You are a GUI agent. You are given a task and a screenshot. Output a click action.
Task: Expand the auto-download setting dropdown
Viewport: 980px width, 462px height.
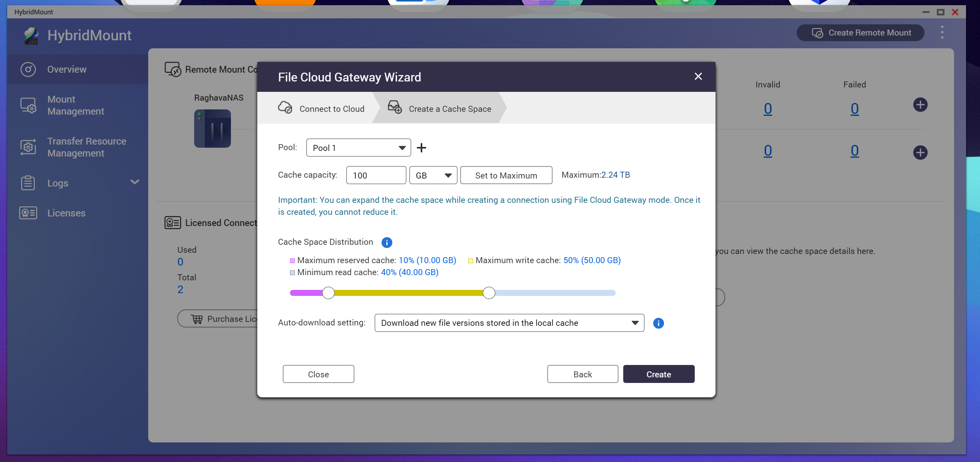pyautogui.click(x=509, y=323)
